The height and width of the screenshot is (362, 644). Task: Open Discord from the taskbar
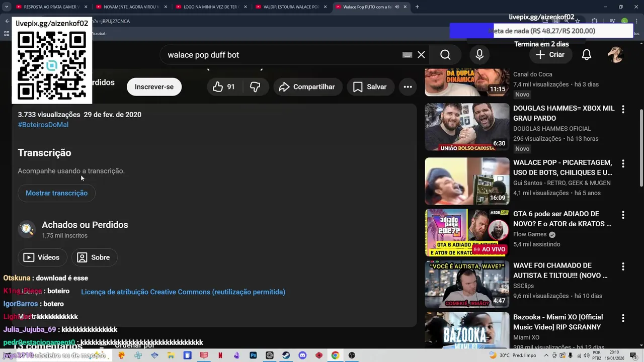tap(302, 355)
